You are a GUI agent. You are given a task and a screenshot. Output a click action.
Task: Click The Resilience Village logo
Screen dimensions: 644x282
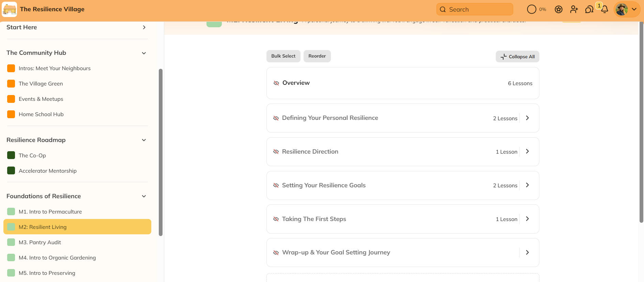(x=10, y=10)
